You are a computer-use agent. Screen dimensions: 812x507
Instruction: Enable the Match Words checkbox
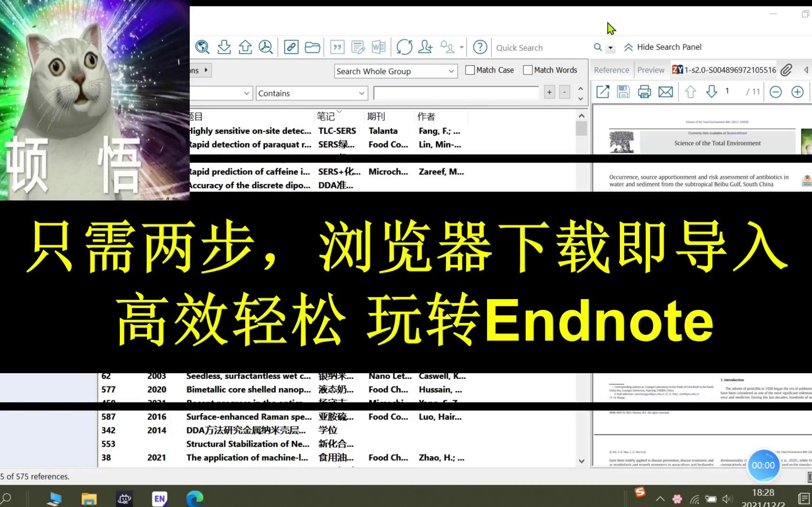[x=527, y=70]
